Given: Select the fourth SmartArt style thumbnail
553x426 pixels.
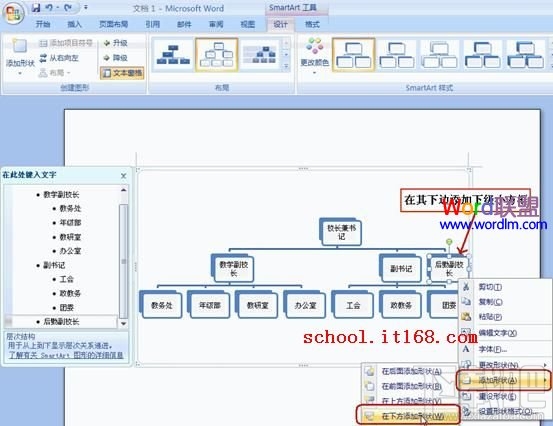Looking at the screenshot, I should point(483,55).
